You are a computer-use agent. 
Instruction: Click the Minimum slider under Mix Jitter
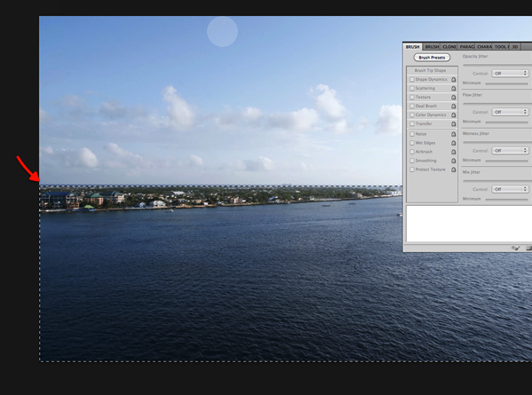(x=506, y=200)
